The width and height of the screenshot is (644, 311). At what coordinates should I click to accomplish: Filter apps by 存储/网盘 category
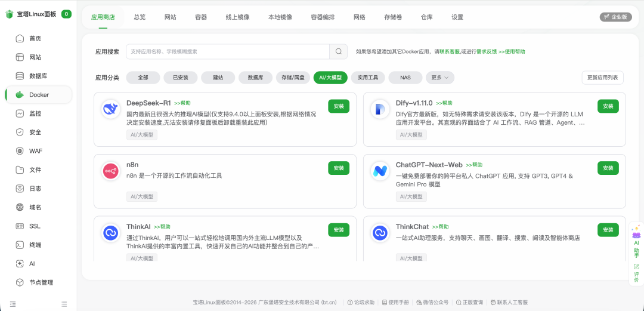coord(293,78)
